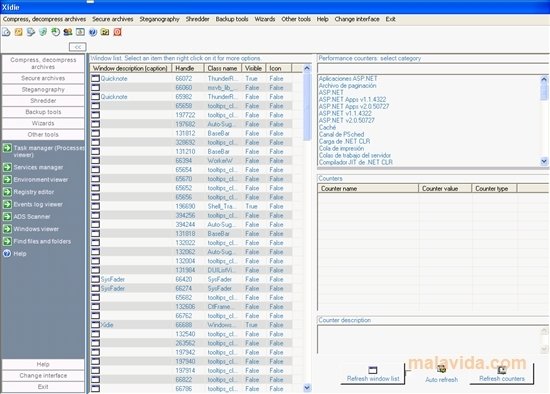Sort by Window description (caption) column
Screen dimensions: 550x394
(131, 68)
